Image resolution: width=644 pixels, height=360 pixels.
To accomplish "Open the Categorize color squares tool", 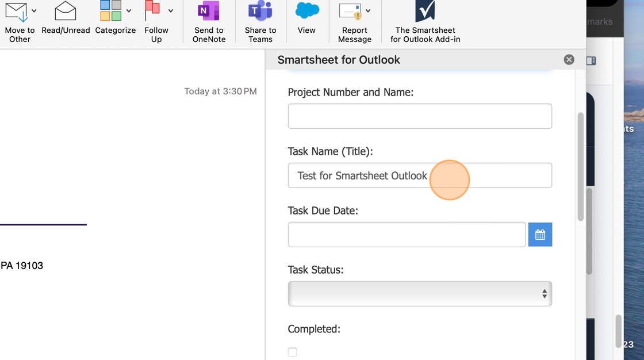I will click(x=110, y=18).
